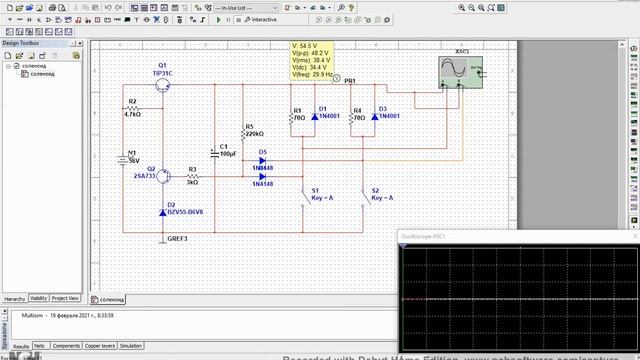Open the Simulation tab in spreadsheet view

click(x=131, y=346)
